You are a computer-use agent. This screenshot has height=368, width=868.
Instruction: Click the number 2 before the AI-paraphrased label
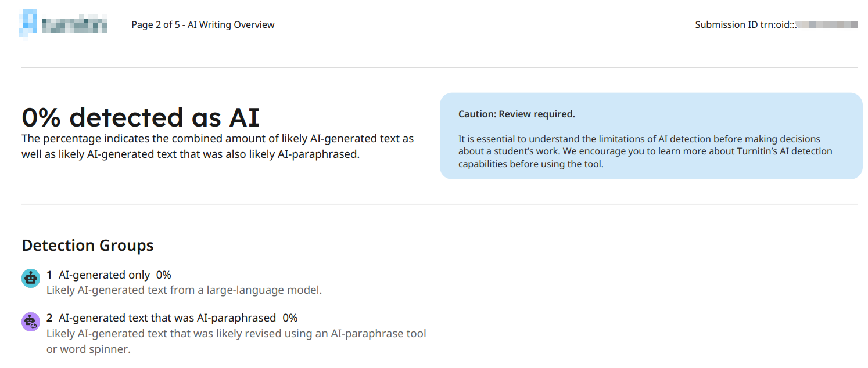point(49,318)
